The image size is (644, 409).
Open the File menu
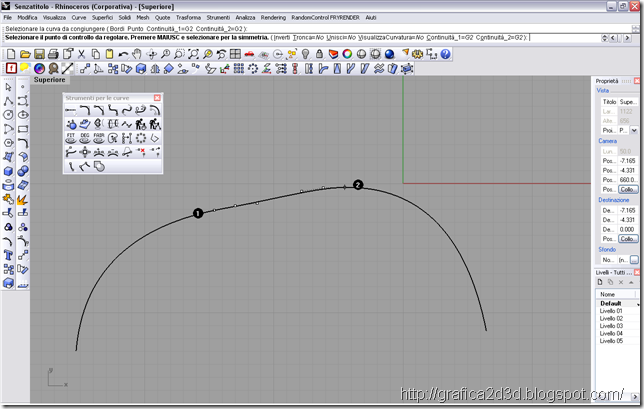click(x=7, y=18)
